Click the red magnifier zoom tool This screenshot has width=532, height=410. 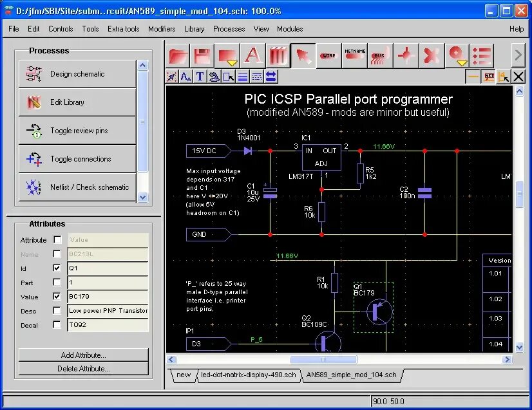click(x=456, y=53)
